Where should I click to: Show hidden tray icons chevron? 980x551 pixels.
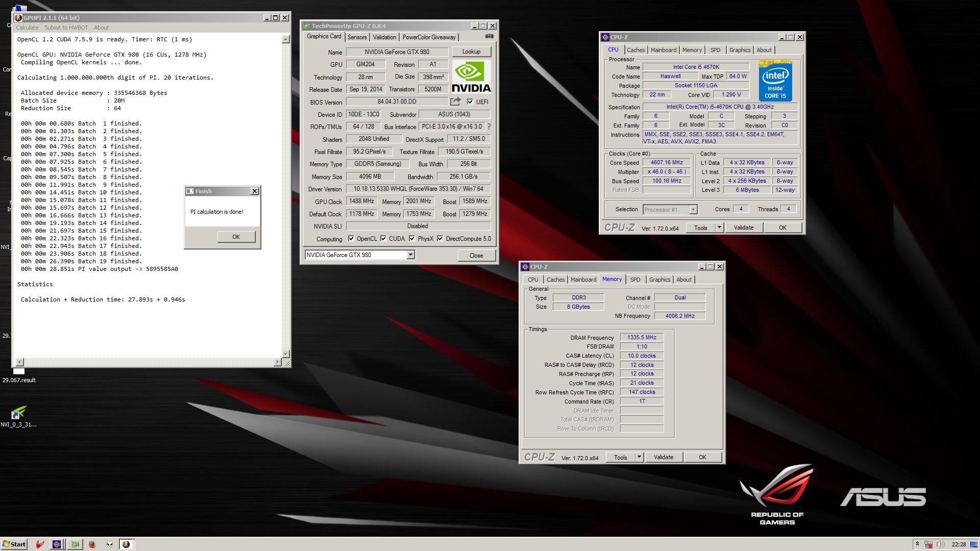point(917,544)
